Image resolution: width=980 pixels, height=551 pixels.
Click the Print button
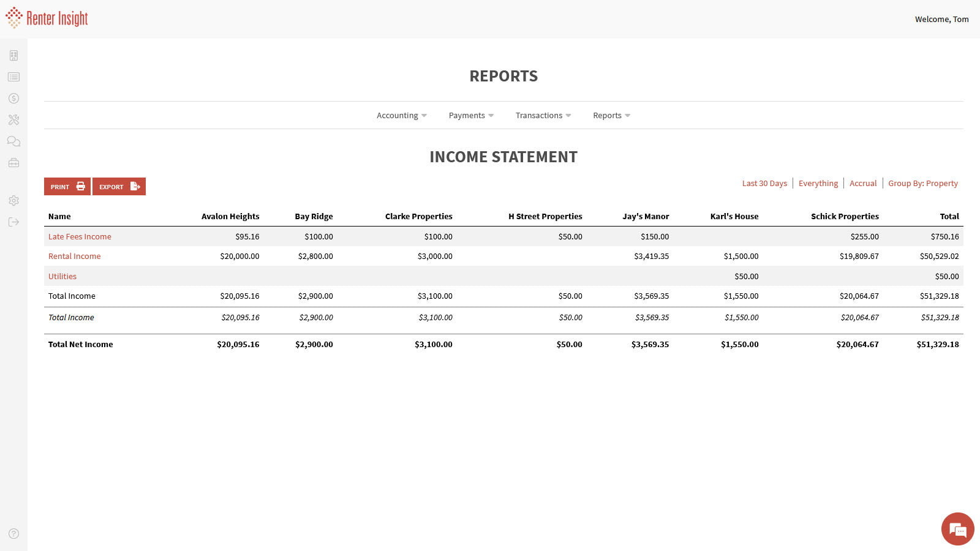[67, 187]
